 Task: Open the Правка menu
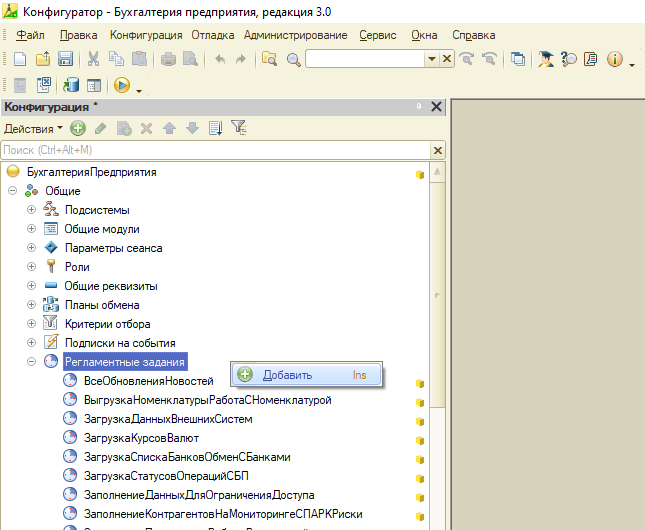tap(79, 35)
